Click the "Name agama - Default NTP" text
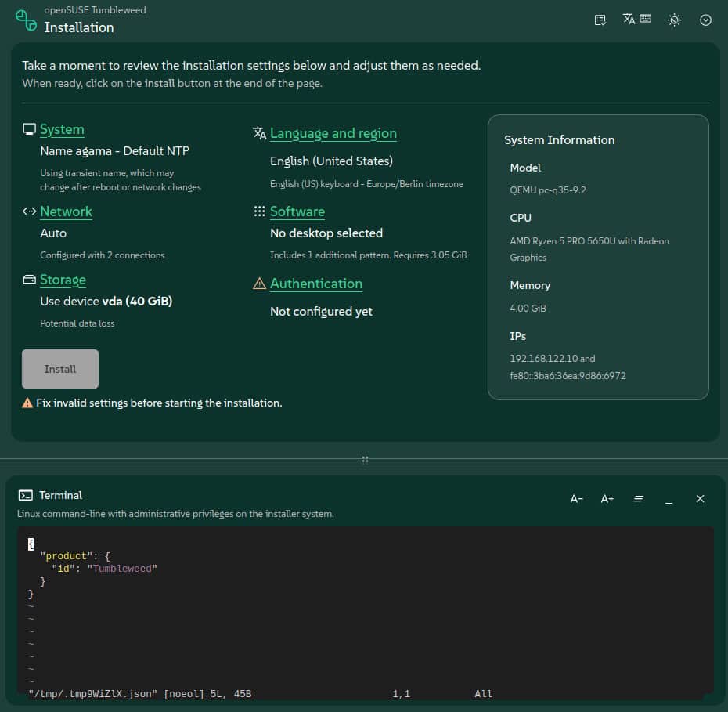 click(114, 151)
